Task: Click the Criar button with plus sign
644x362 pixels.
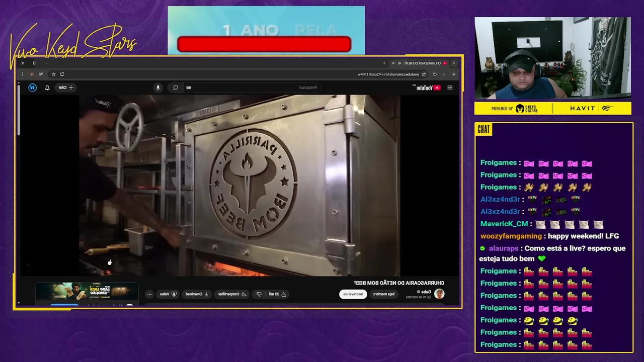Action: pos(65,87)
